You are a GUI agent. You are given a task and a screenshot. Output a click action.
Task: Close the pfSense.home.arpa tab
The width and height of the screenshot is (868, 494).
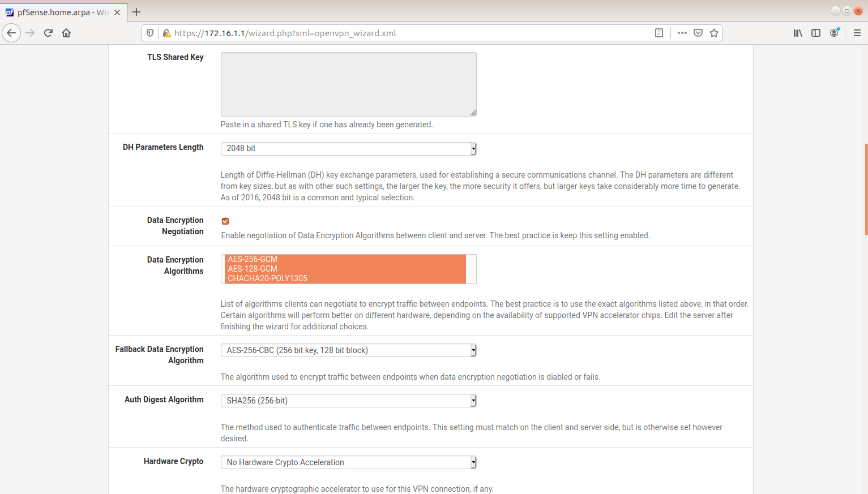[117, 12]
